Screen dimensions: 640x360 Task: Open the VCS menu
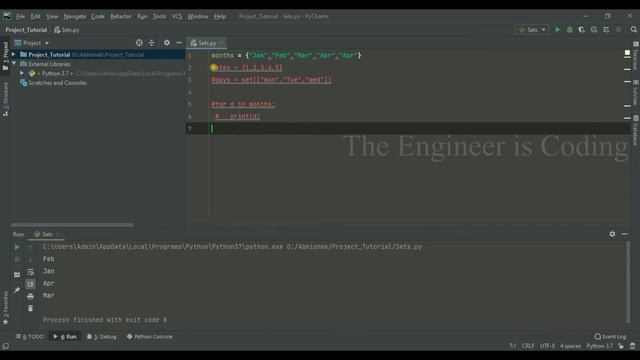coord(177,16)
